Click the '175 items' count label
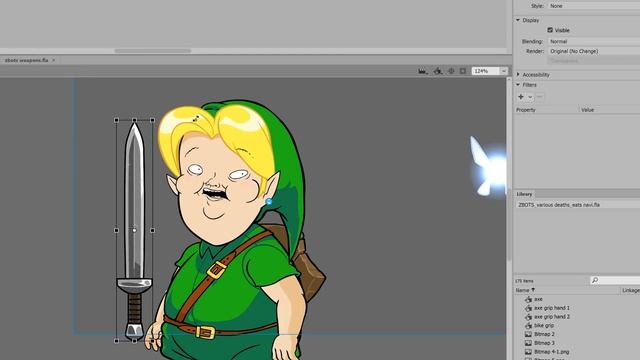Screen dimensions: 640x360 [x=524, y=281]
